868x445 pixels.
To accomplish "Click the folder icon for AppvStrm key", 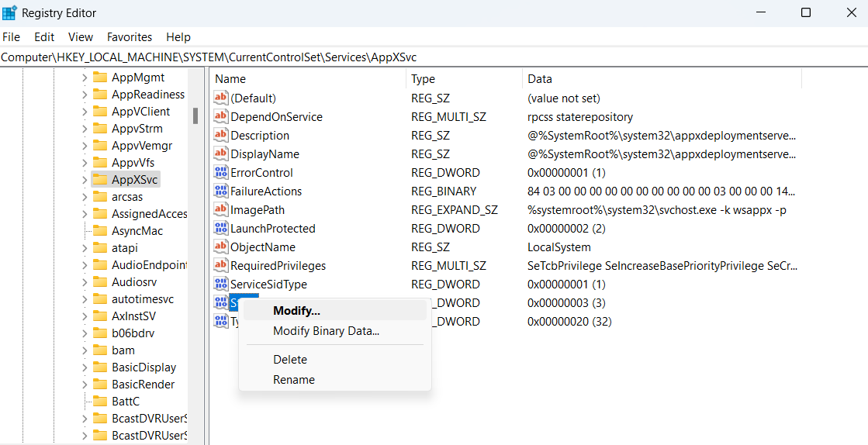I will pos(99,129).
